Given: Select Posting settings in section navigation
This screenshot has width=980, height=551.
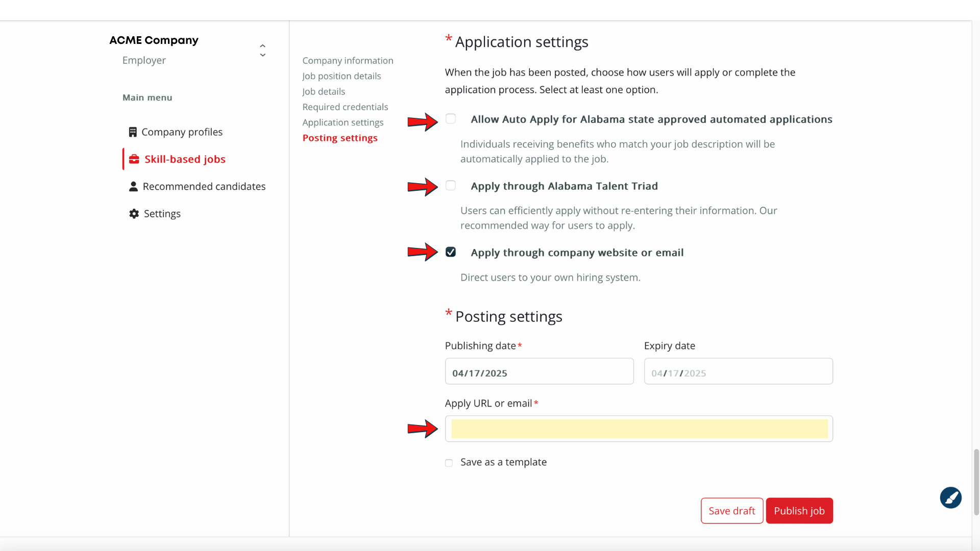Looking at the screenshot, I should point(340,138).
